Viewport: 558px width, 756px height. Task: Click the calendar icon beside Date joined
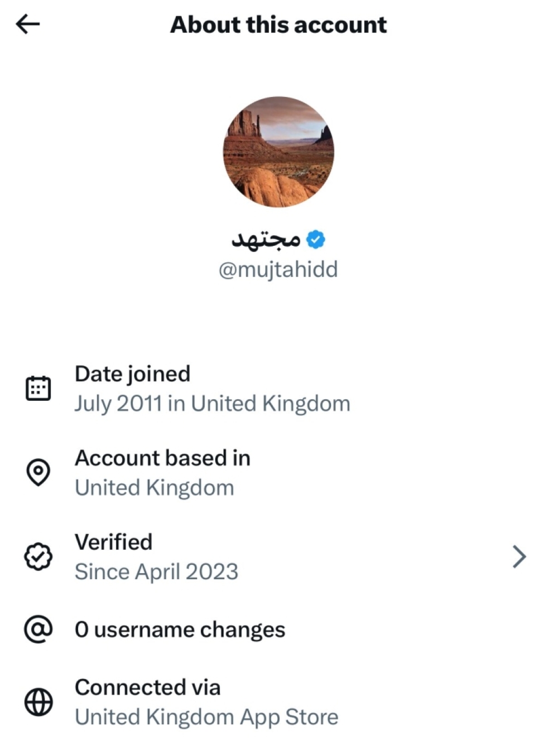tap(38, 389)
